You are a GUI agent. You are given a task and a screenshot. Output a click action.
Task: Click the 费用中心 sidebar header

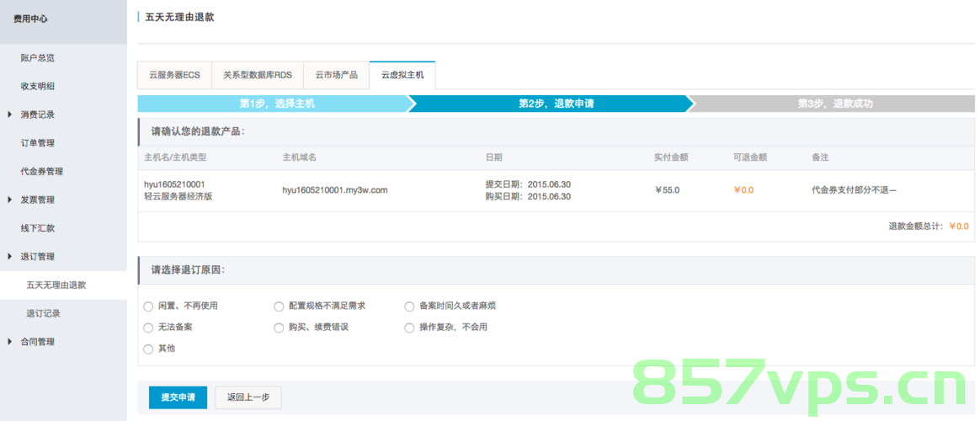(x=30, y=19)
